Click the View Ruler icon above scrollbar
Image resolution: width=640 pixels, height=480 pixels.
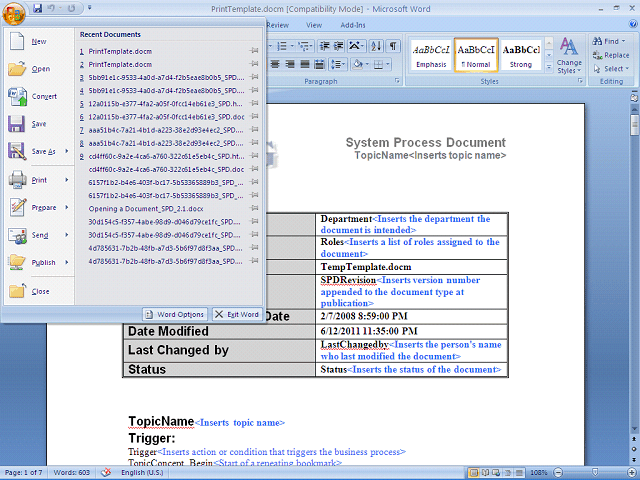tap(634, 98)
